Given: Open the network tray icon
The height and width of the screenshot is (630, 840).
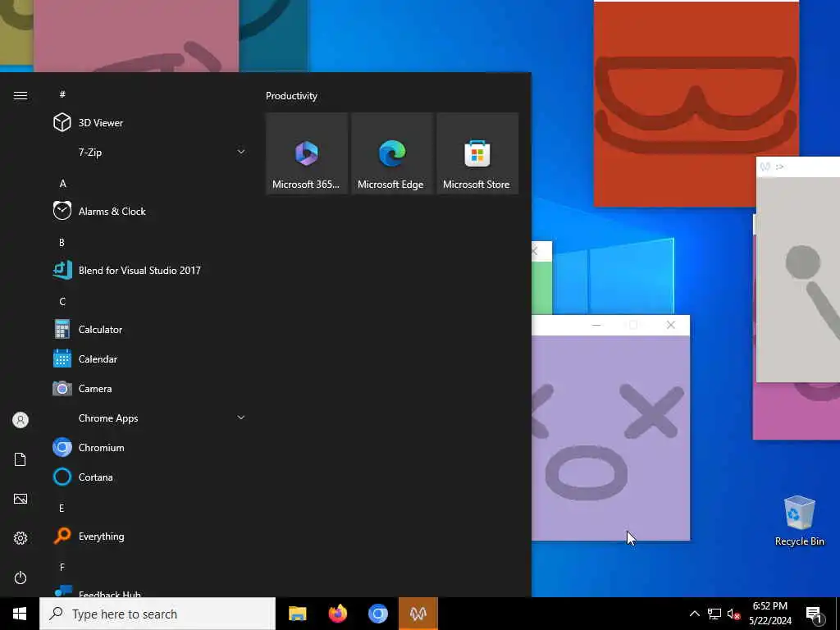Looking at the screenshot, I should [x=714, y=614].
